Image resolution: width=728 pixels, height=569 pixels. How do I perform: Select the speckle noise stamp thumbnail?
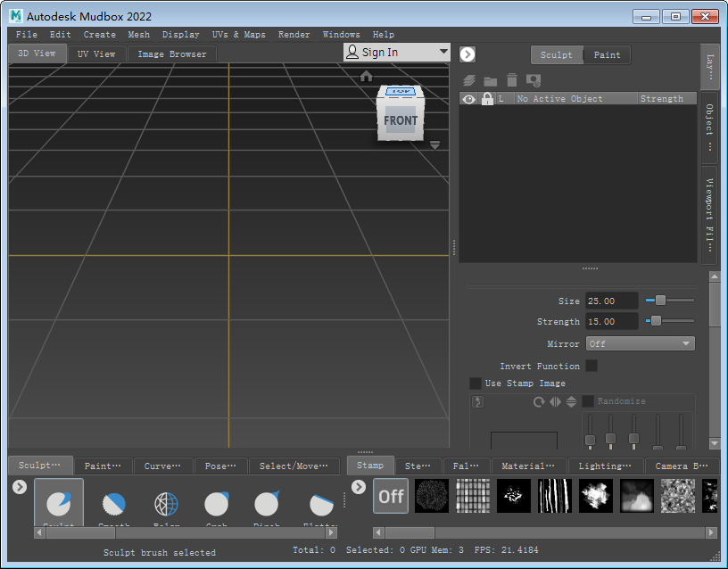[432, 496]
